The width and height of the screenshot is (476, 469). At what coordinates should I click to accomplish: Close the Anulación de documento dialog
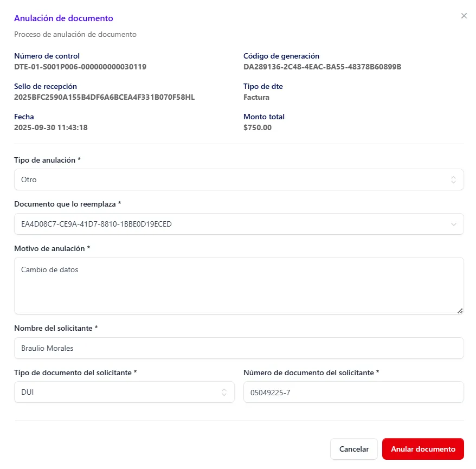click(464, 16)
